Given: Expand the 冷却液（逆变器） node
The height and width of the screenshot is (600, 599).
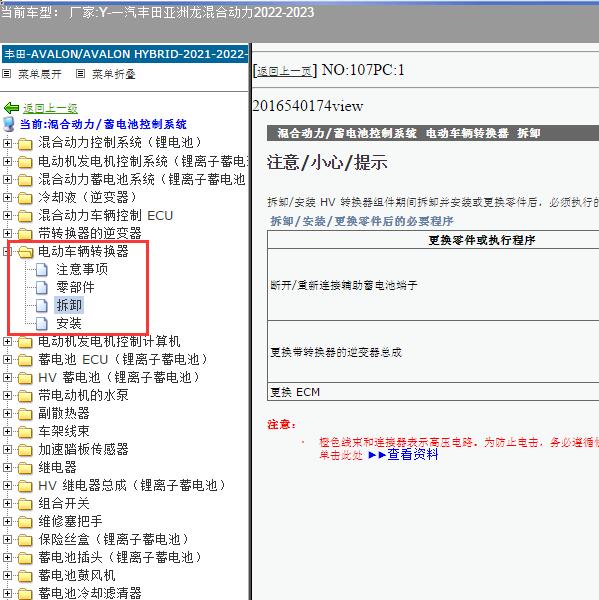Looking at the screenshot, I should pos(7,197).
